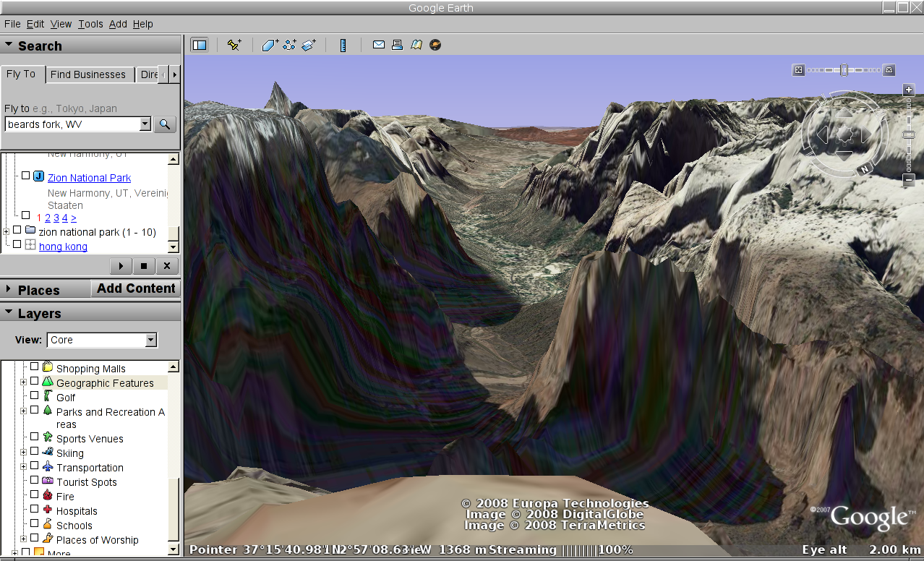
Task: Click the zoom slider handle
Action: click(909, 135)
